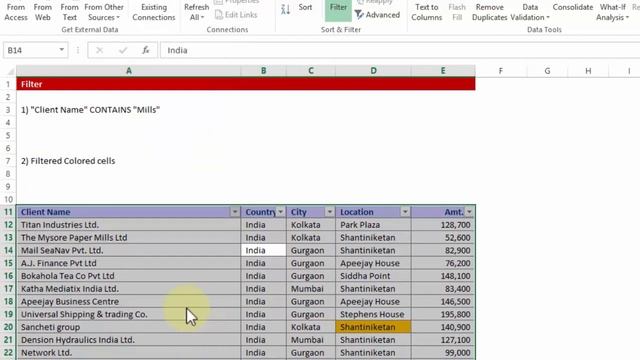The height and width of the screenshot is (360, 640).
Task: Select the Network Ltd. cell
Action: (x=129, y=353)
